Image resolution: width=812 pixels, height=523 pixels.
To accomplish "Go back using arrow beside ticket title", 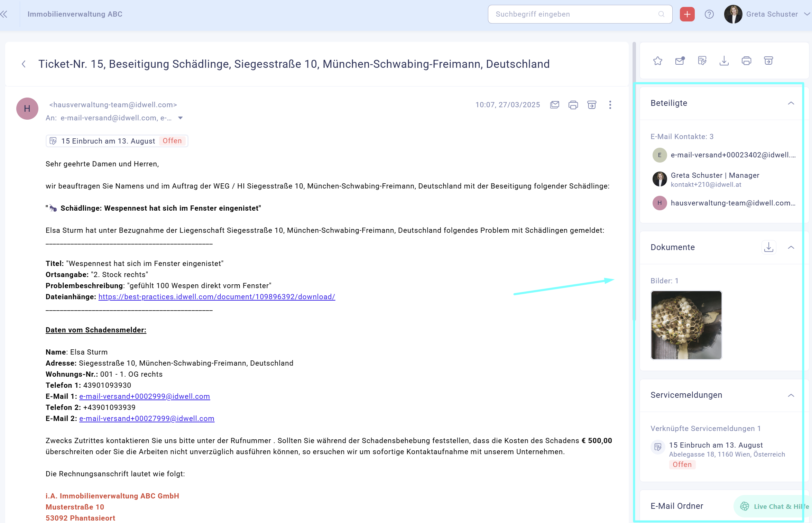I will [24, 64].
